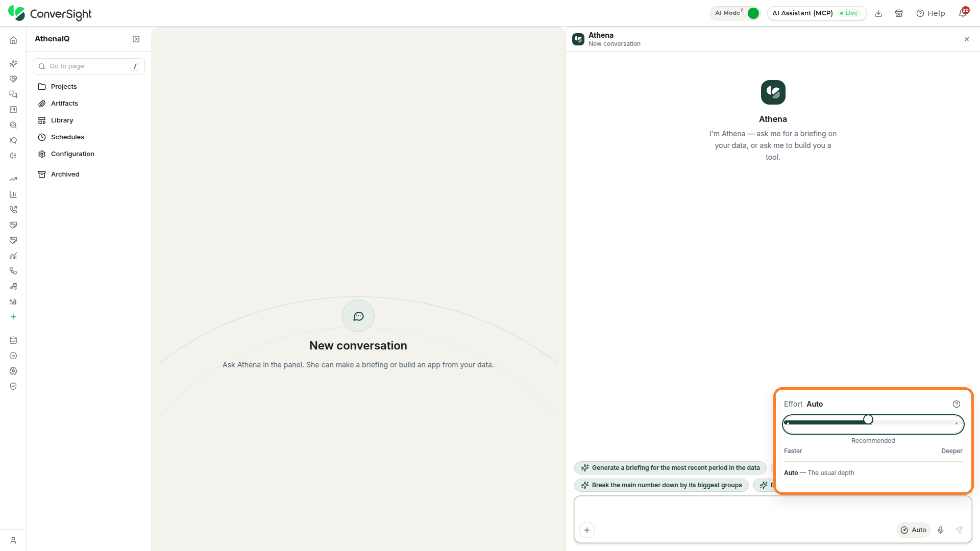Open Projects in AthenaIQ menu

click(89, 87)
